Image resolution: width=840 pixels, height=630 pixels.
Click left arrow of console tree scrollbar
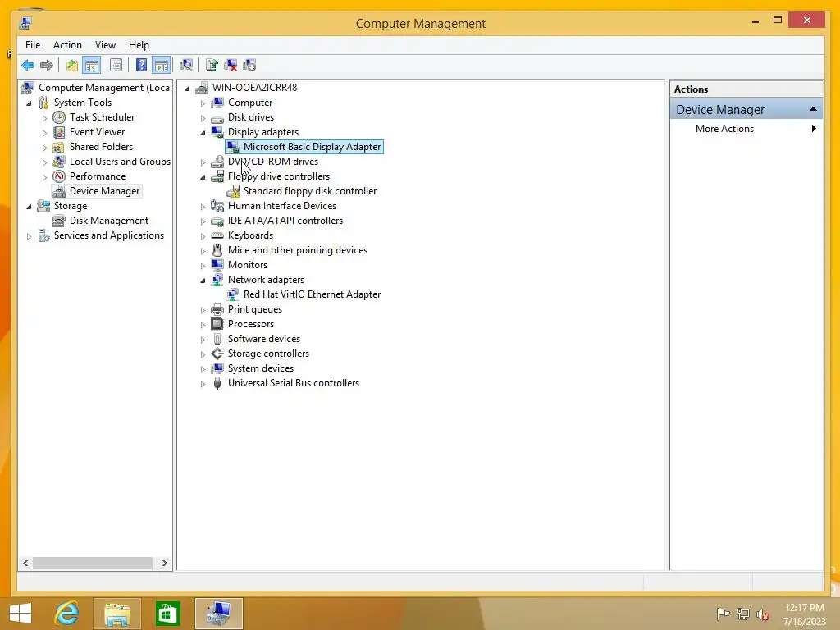(x=25, y=563)
